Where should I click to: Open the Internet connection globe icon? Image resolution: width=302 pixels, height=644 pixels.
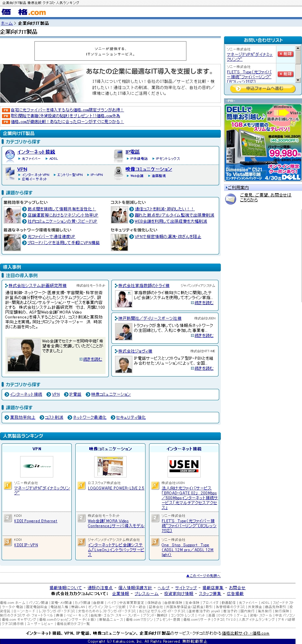(x=10, y=155)
